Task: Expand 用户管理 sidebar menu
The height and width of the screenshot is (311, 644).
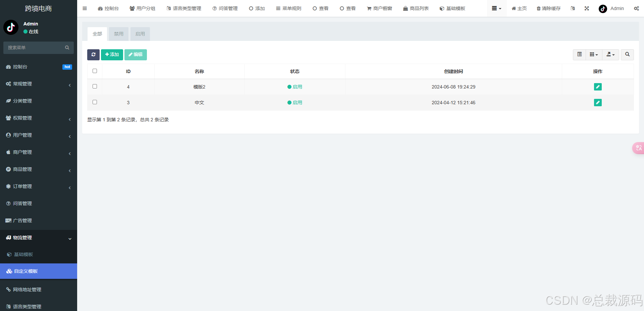Action: click(39, 135)
